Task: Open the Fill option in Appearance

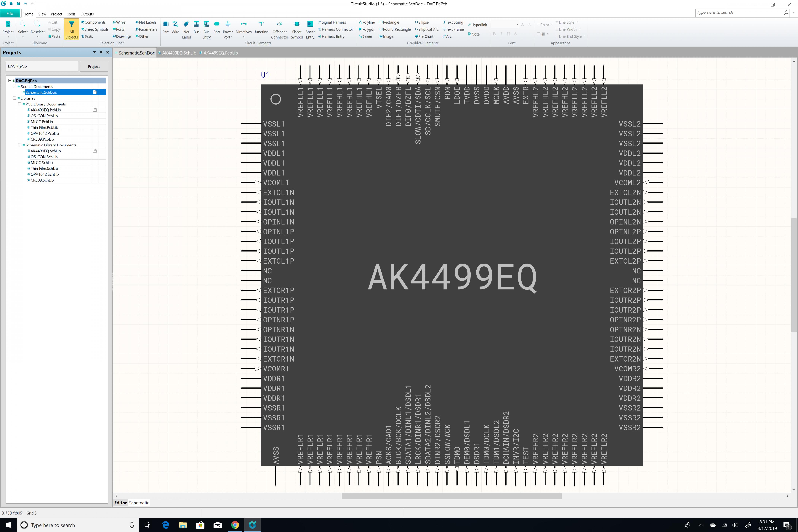Action: (x=542, y=34)
